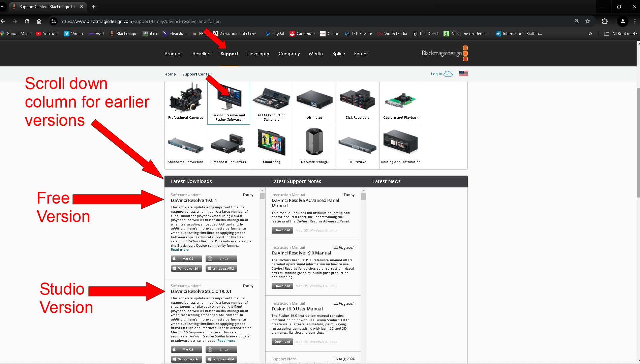Click Read more under DaVinci Resolve 19.0.1
This screenshot has width=640, height=364.
[180, 250]
